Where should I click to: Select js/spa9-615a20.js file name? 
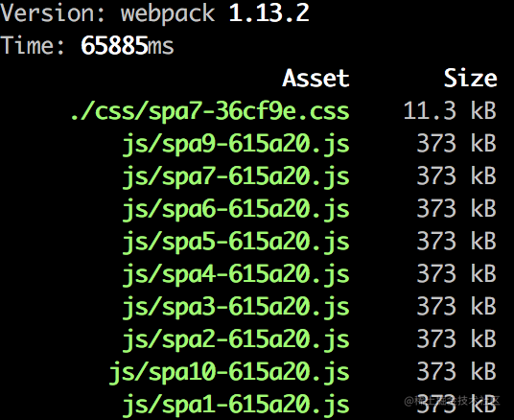pyautogui.click(x=236, y=144)
